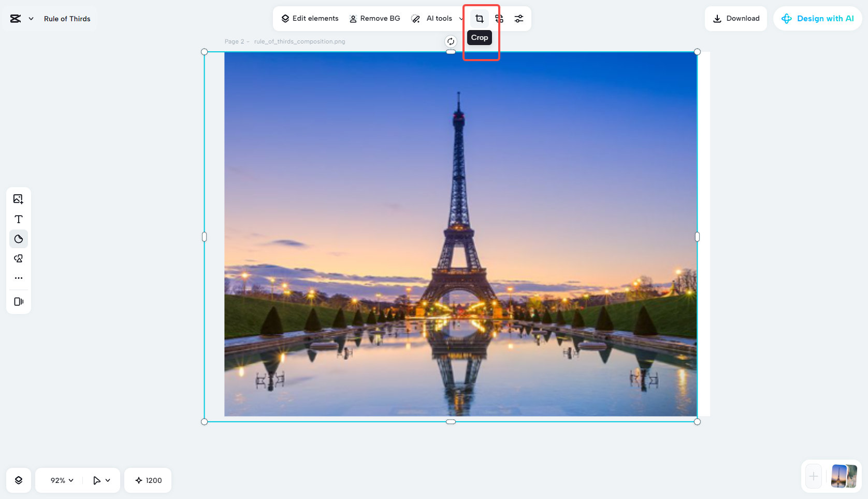Click the rotate handle above the image

point(450,41)
